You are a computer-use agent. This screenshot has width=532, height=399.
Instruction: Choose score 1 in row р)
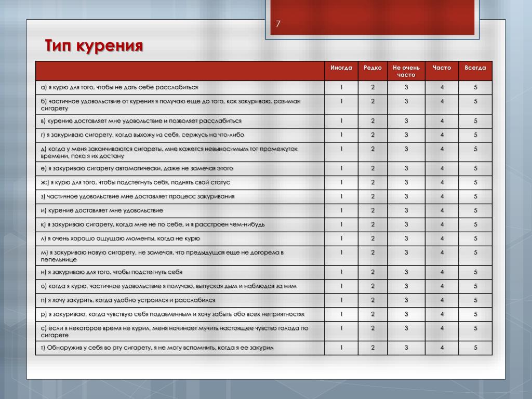341,314
